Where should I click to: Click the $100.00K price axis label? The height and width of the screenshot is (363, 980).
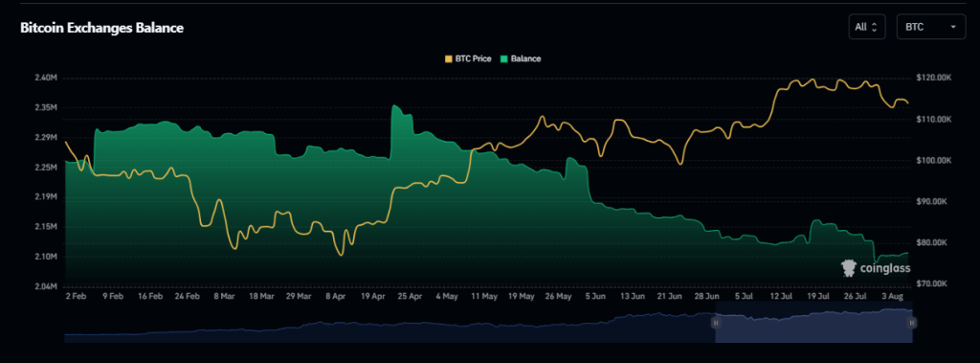pyautogui.click(x=933, y=161)
